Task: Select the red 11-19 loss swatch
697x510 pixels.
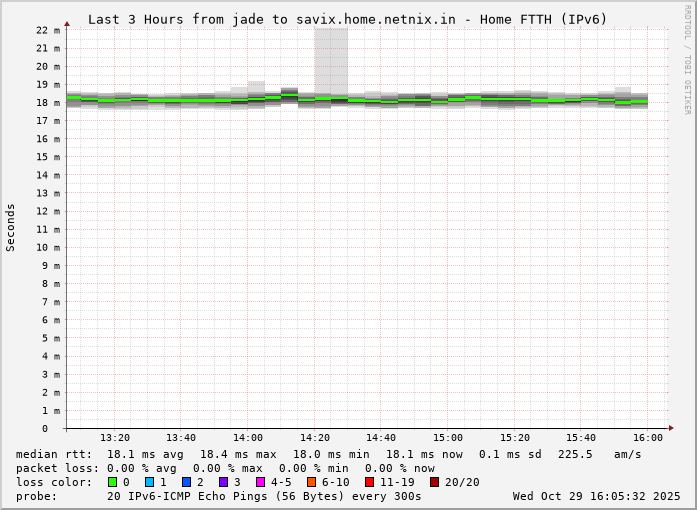Action: click(x=370, y=482)
